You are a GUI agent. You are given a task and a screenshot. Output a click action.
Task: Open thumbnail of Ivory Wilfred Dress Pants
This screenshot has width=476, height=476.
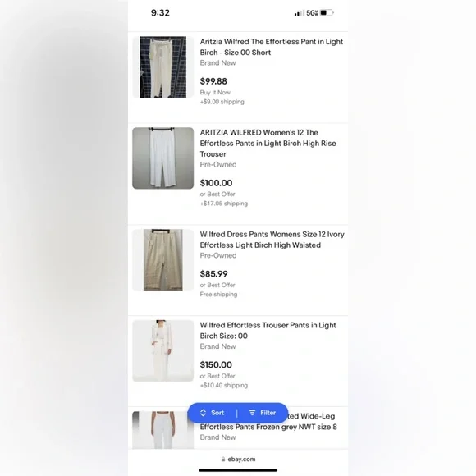[163, 260]
